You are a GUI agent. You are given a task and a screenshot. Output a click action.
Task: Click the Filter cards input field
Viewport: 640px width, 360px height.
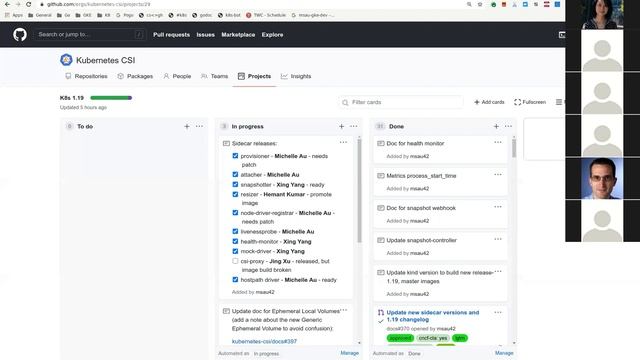(x=401, y=102)
